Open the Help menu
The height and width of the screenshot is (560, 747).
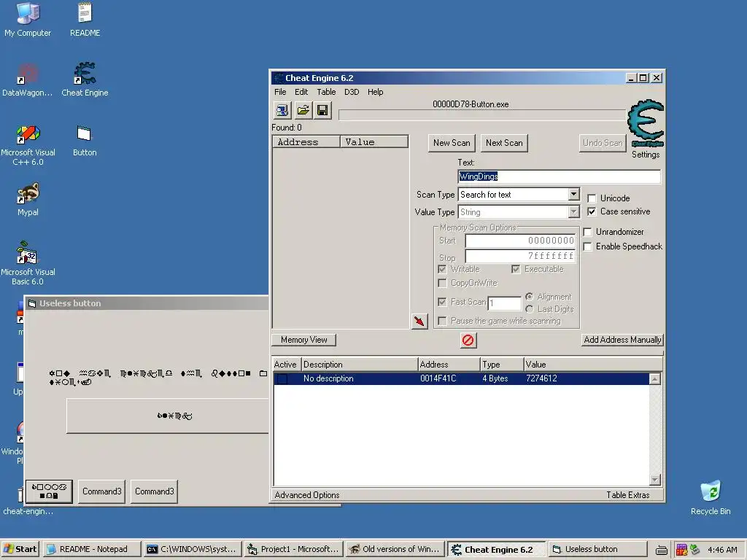(x=376, y=92)
